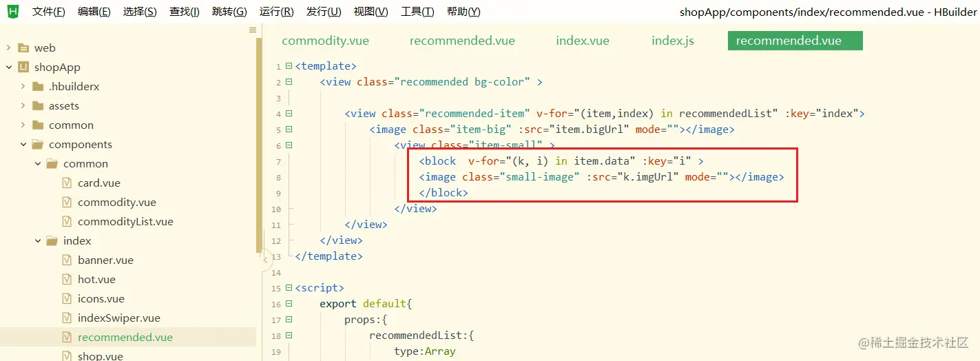Click the .hbuilderx folder icon
The image size is (980, 361).
tap(38, 86)
